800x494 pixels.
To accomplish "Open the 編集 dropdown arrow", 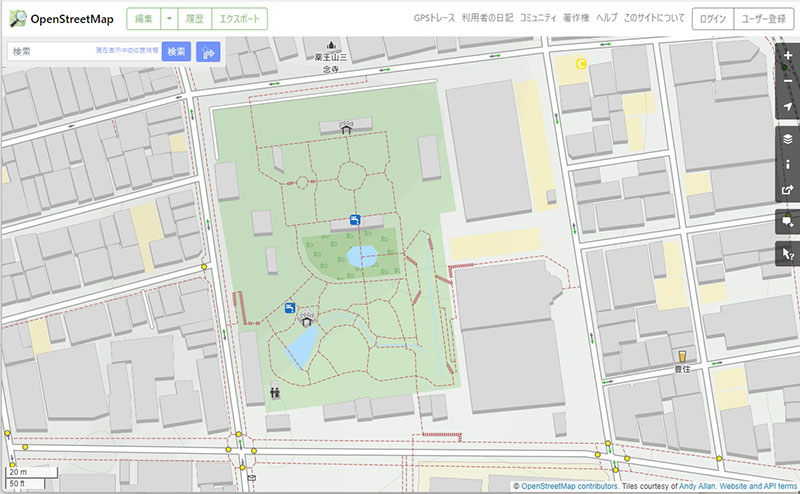I will click(169, 19).
